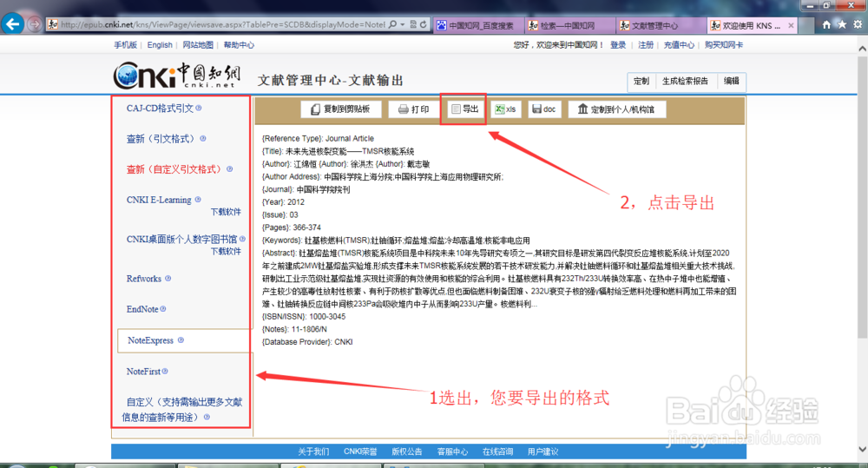Select CNKI E-Learning format

tap(159, 200)
